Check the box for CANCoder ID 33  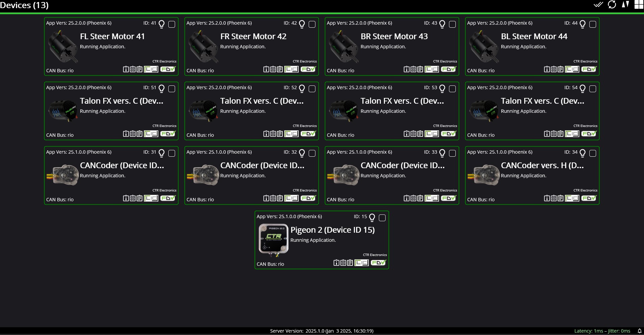click(x=452, y=153)
